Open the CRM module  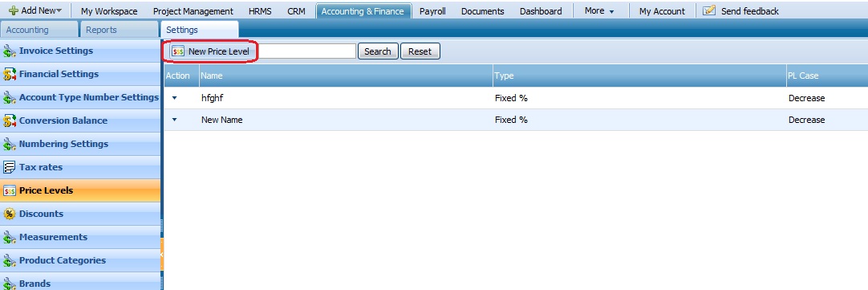click(296, 11)
